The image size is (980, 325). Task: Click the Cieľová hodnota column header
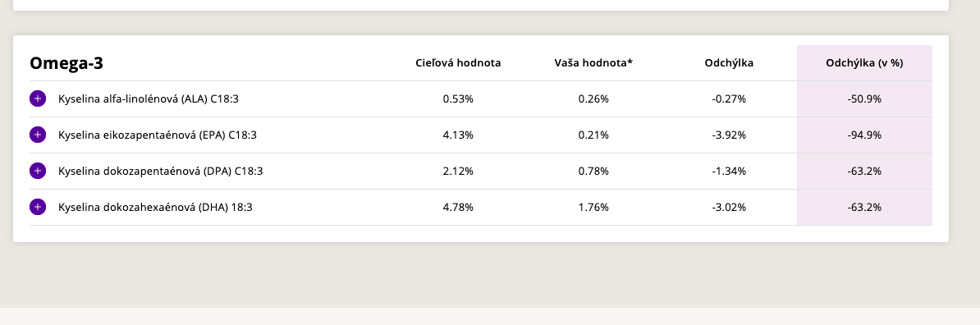point(458,63)
